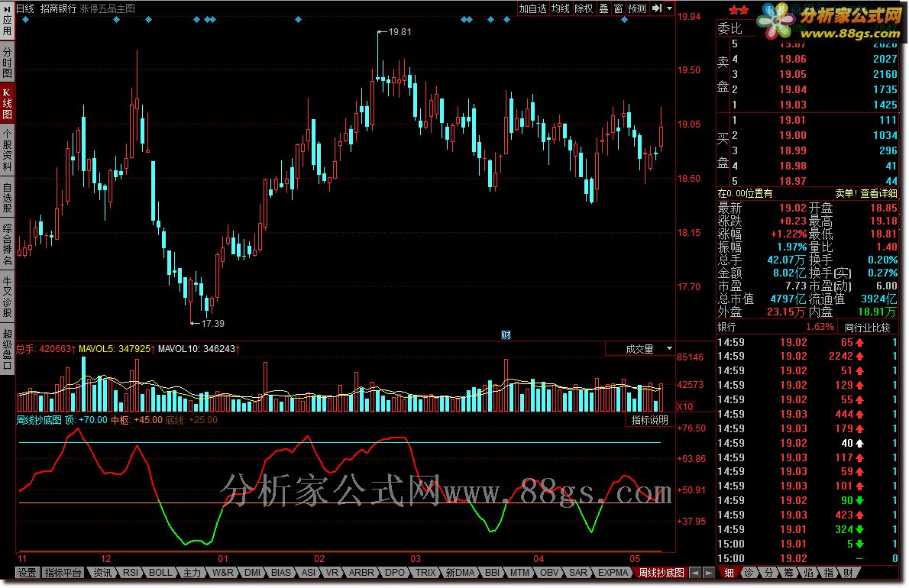909x588 pixels.
Task: Select the TRIX indicator tab
Action: point(425,573)
